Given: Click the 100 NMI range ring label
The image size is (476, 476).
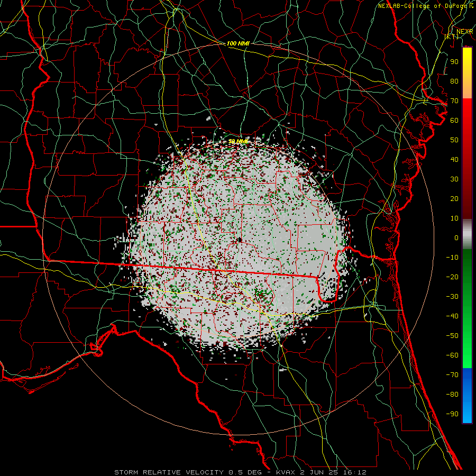Looking at the screenshot, I should coord(237,43).
